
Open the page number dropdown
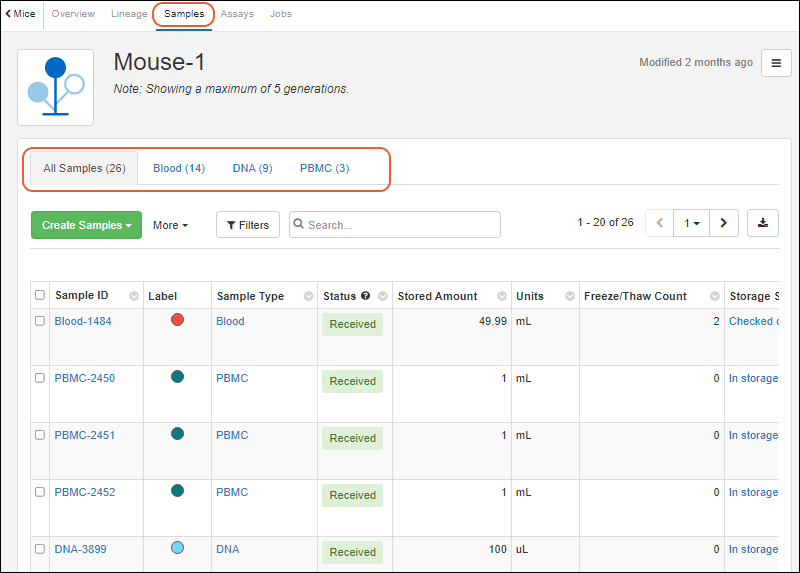coord(691,224)
